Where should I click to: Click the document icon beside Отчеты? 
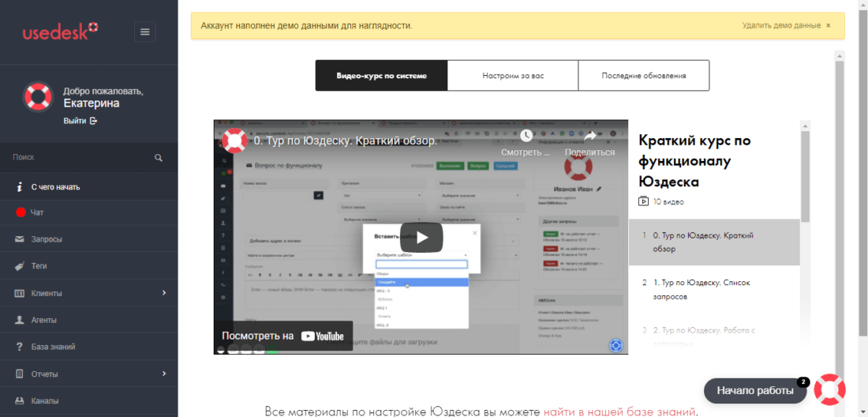[x=20, y=374]
